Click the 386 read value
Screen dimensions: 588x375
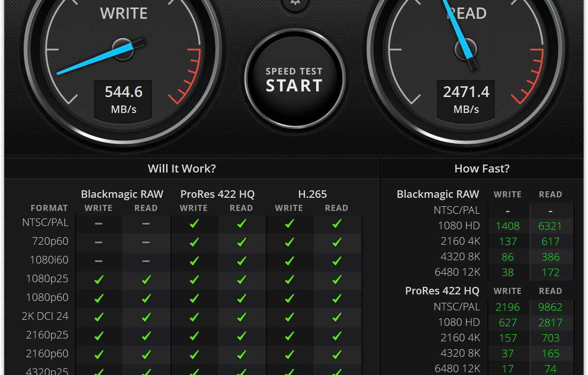click(550, 257)
